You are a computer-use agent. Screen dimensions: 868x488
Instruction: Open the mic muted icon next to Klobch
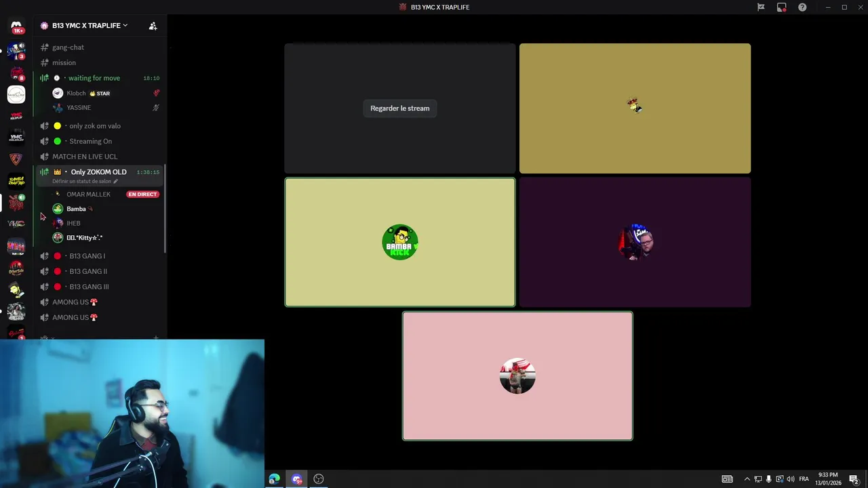point(156,93)
